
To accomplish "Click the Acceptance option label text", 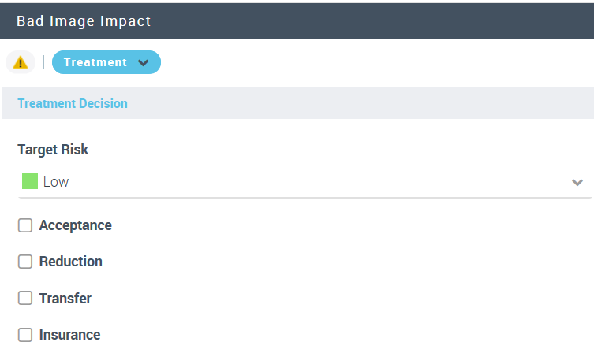I will [x=75, y=225].
